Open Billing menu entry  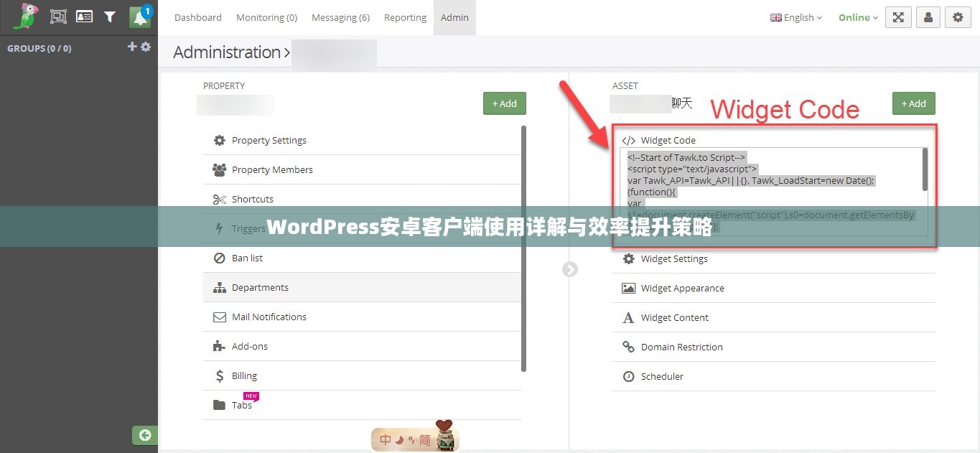pyautogui.click(x=362, y=375)
